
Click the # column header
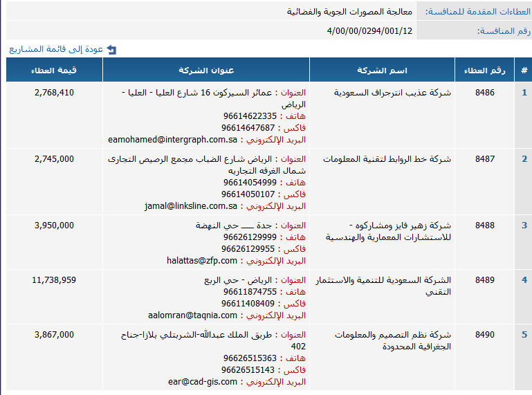coord(524,71)
